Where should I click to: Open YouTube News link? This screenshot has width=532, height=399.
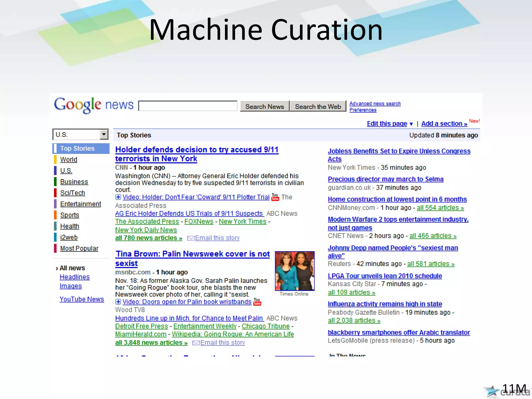pyautogui.click(x=82, y=299)
